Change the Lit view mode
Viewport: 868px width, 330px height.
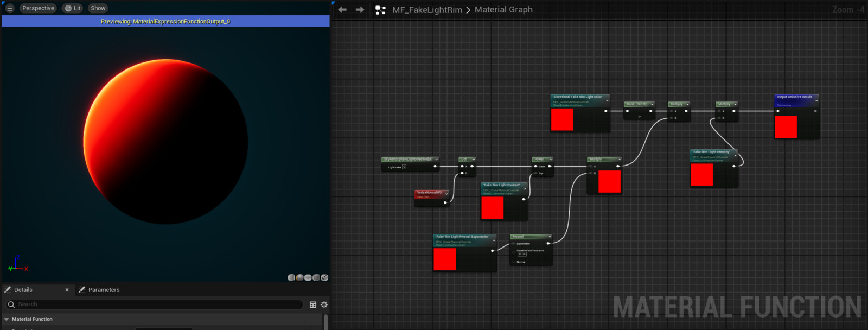click(x=73, y=8)
